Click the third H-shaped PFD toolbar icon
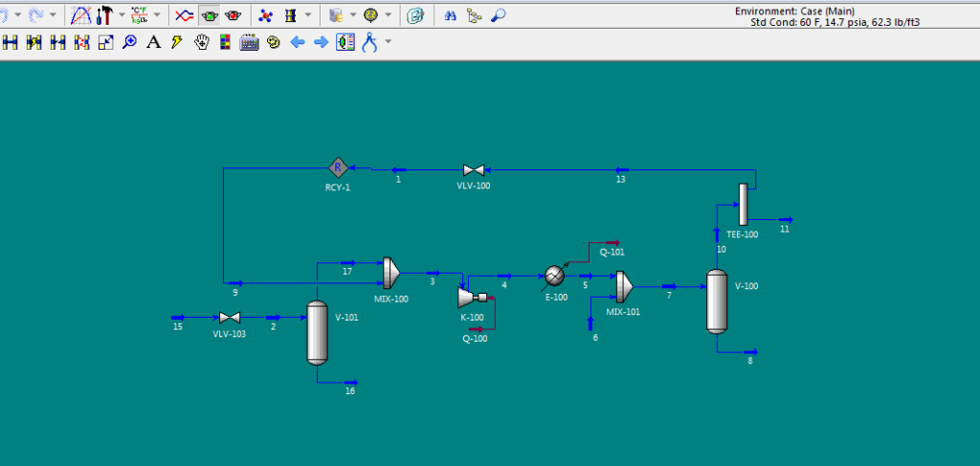 [x=58, y=42]
